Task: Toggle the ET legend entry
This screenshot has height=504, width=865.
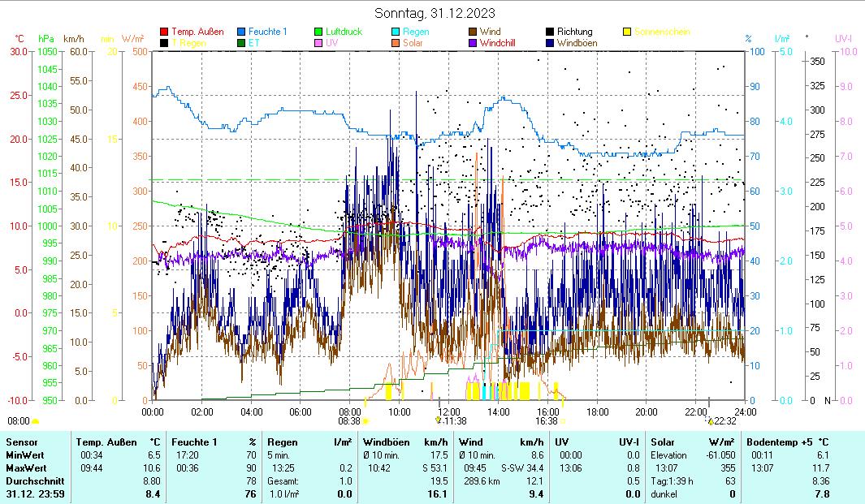Action: coord(253,43)
